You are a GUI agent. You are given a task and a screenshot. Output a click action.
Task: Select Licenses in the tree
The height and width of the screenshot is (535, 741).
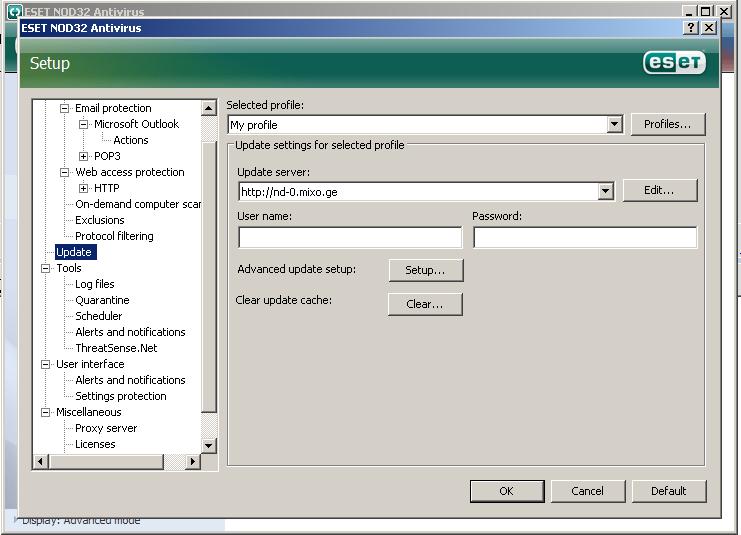(95, 444)
